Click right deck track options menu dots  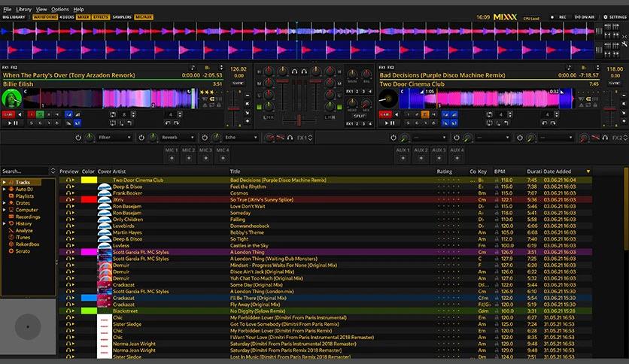pos(597,68)
